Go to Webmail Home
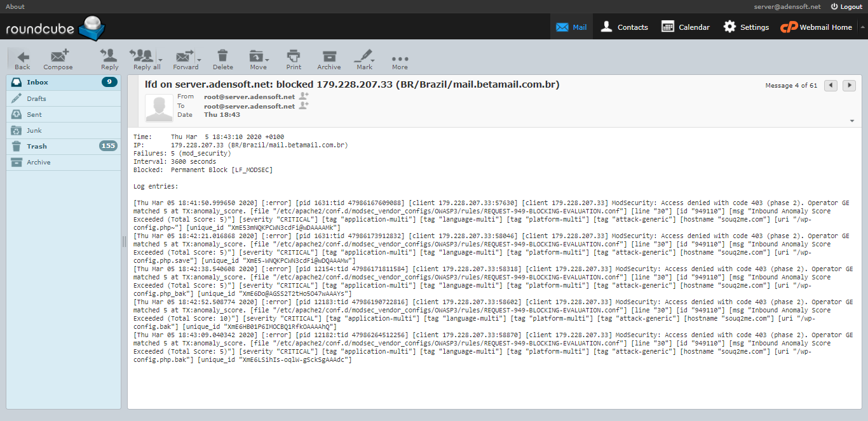This screenshot has height=421, width=868. tap(817, 27)
